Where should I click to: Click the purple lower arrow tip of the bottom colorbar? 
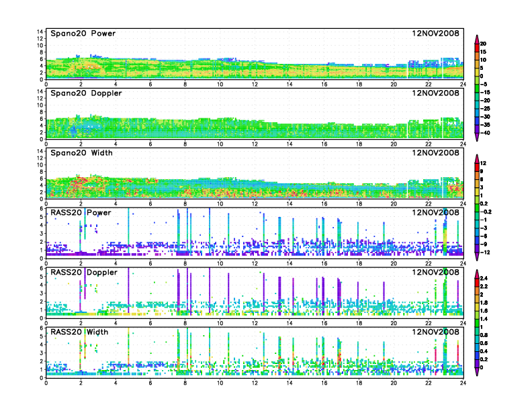tap(477, 372)
